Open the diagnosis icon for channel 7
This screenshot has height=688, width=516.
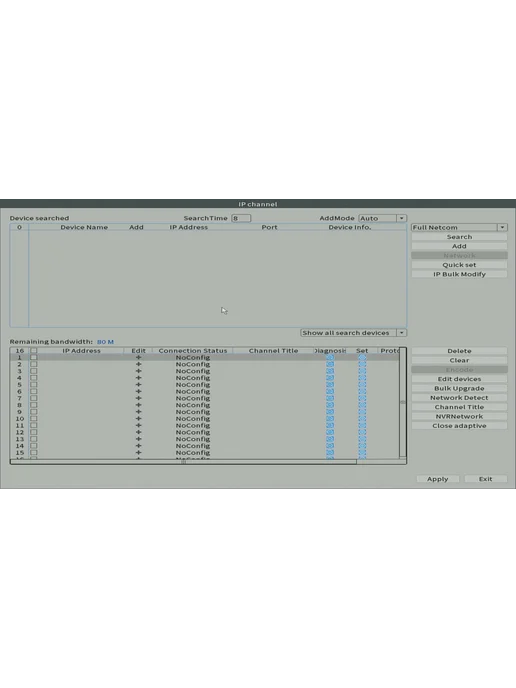(330, 398)
